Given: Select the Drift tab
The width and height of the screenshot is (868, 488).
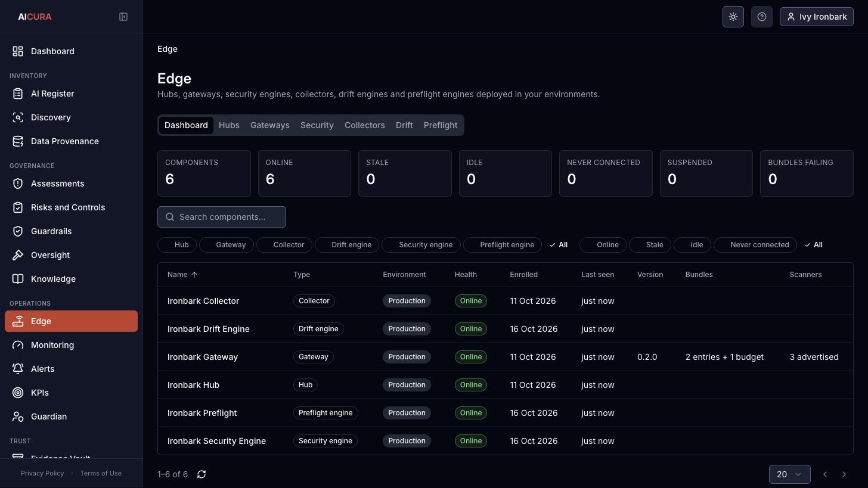Looking at the screenshot, I should click(404, 125).
